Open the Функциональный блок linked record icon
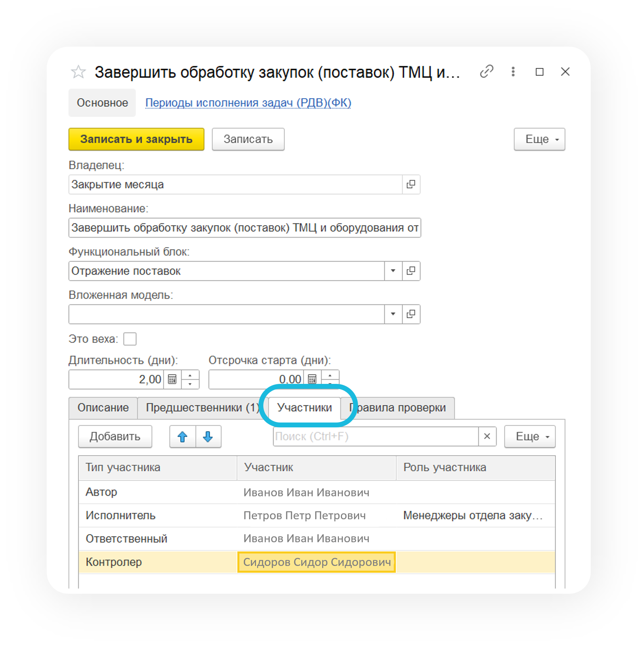 click(411, 271)
